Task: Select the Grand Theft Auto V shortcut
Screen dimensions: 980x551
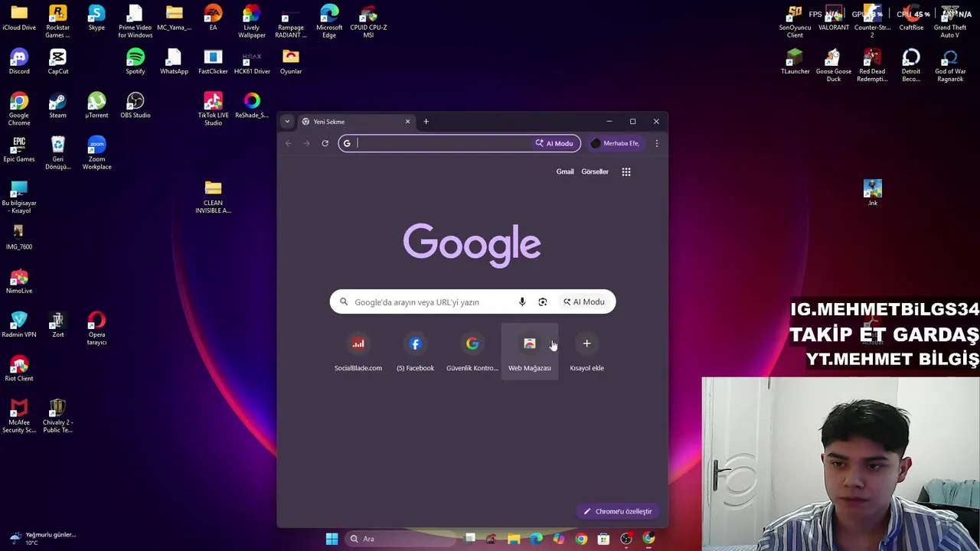Action: pyautogui.click(x=950, y=21)
